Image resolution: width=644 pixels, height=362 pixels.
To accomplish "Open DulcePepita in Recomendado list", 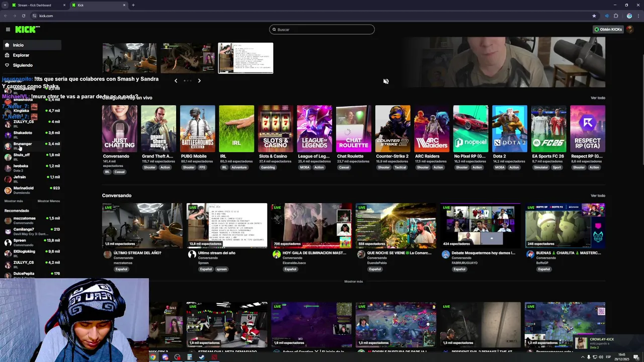I will (32, 275).
